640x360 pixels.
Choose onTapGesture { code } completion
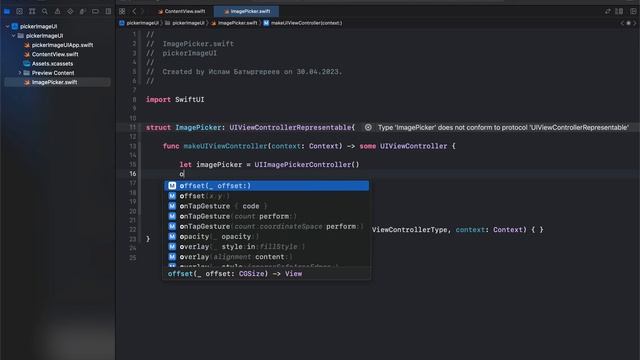(x=267, y=206)
